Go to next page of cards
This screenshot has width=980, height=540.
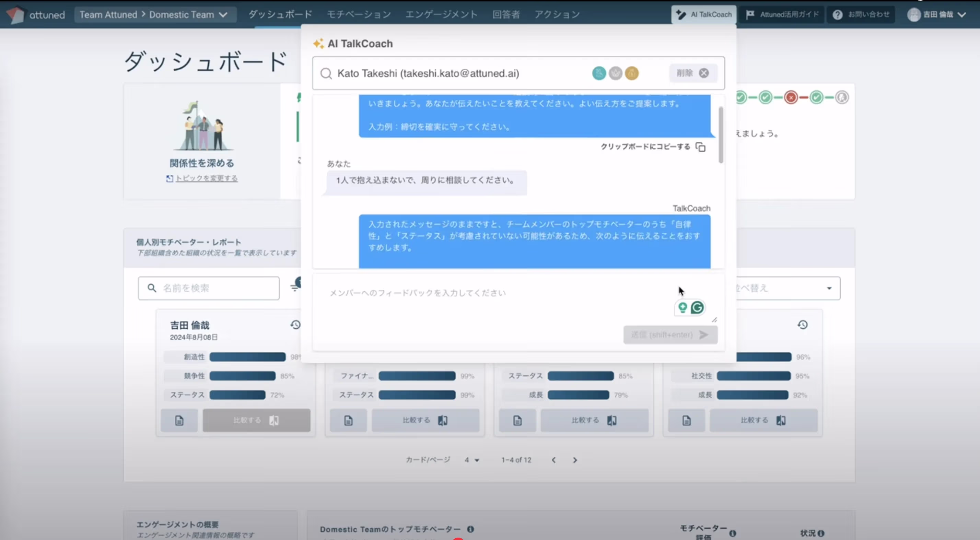pyautogui.click(x=575, y=460)
